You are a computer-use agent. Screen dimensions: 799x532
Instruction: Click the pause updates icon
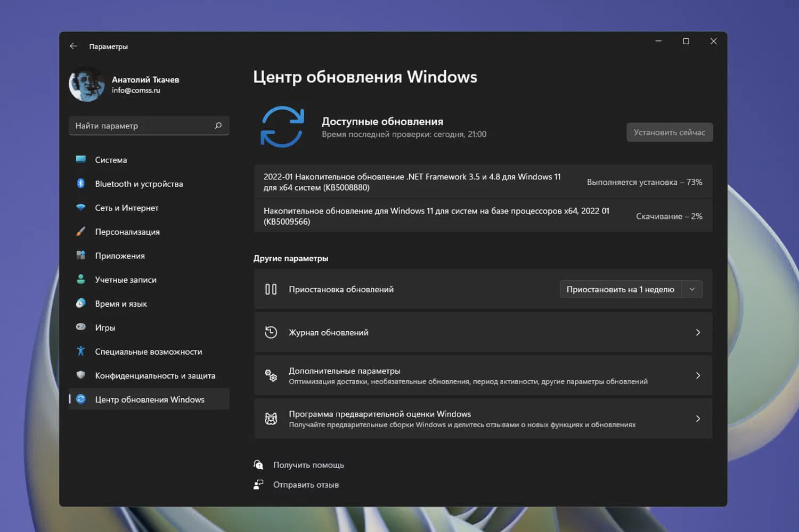click(271, 289)
